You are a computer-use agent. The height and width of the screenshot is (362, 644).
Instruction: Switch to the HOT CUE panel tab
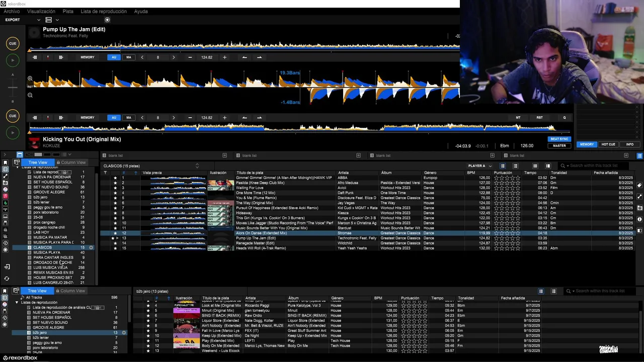click(x=608, y=144)
